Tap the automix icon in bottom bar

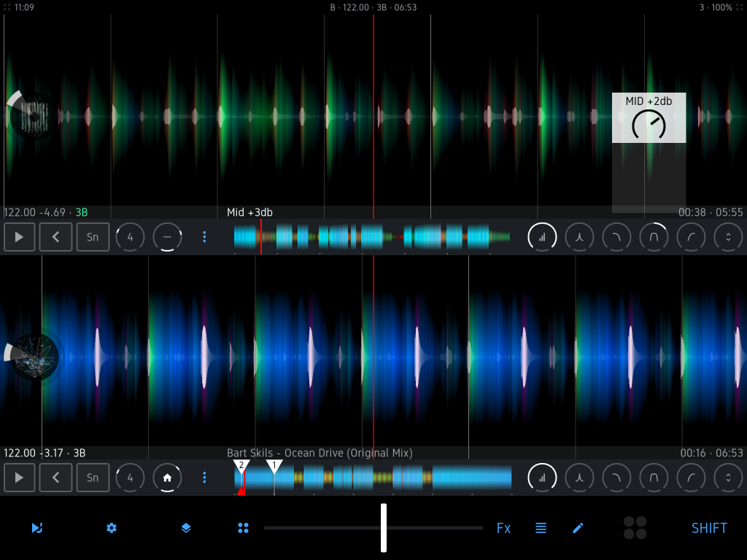pos(37,528)
